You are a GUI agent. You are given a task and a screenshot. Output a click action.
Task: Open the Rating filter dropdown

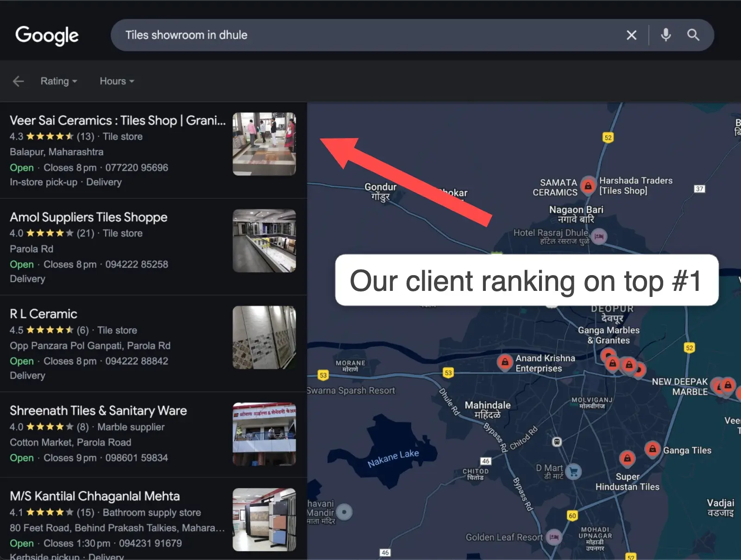pyautogui.click(x=58, y=81)
